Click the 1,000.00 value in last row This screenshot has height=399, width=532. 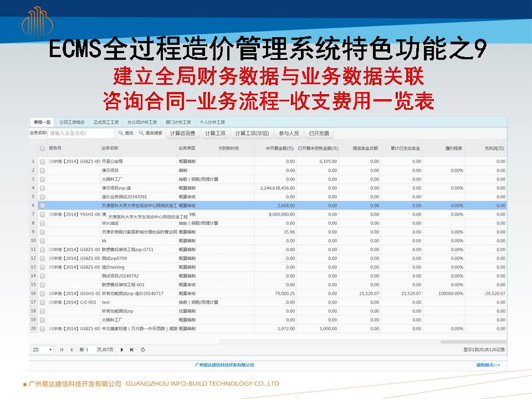tap(328, 329)
